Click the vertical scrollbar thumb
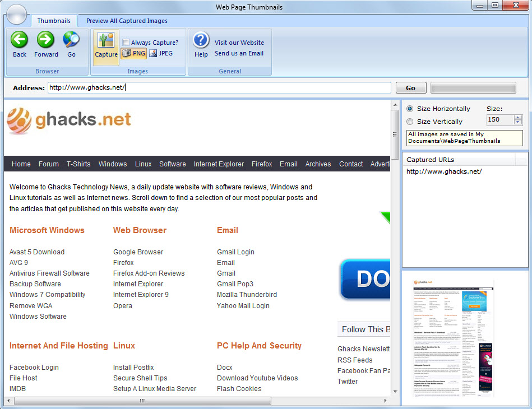This screenshot has width=532, height=409. (x=395, y=134)
